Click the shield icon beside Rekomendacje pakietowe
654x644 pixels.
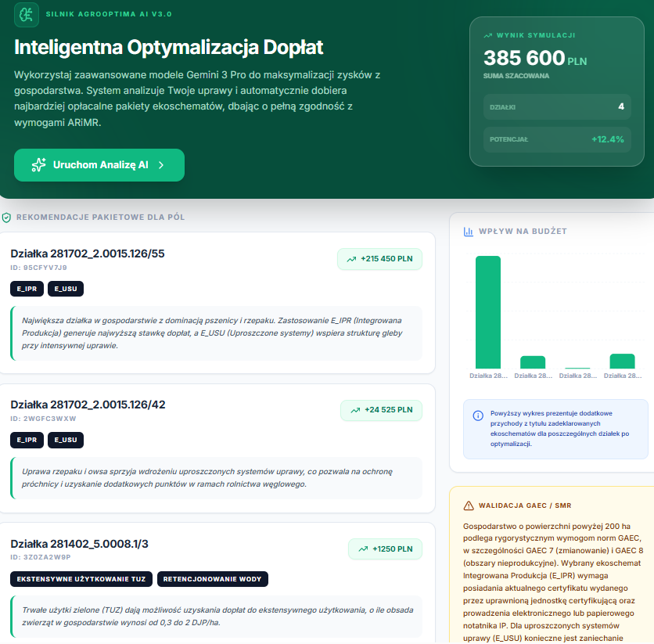pos(6,217)
